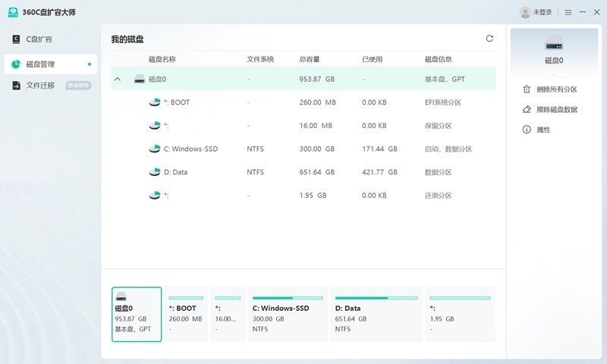Open 文件迁移 in the sidebar
This screenshot has height=364, width=607.
click(x=41, y=86)
